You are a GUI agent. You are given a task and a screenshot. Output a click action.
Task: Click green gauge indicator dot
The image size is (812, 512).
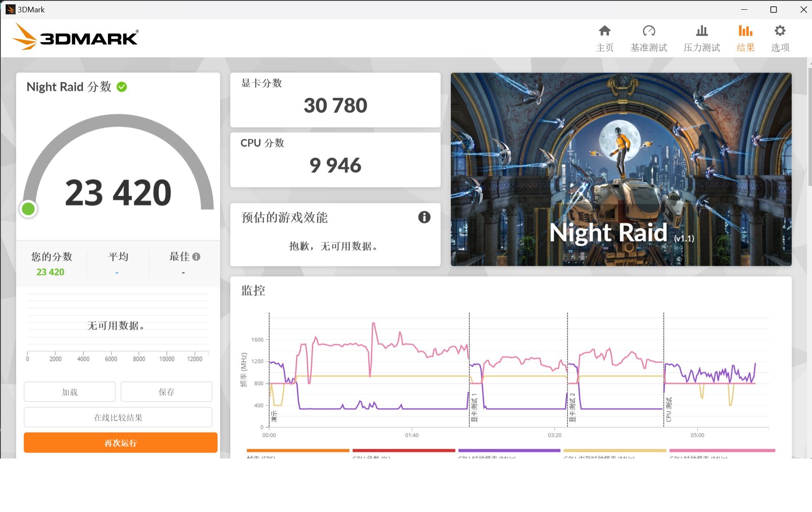[x=28, y=209]
